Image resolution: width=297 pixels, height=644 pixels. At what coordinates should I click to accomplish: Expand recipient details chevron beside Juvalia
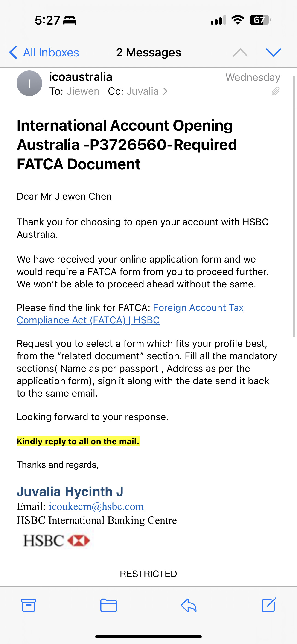pos(165,91)
